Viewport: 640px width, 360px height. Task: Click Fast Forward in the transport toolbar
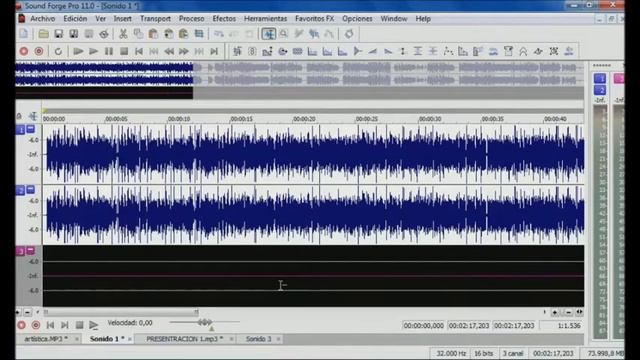point(184,51)
